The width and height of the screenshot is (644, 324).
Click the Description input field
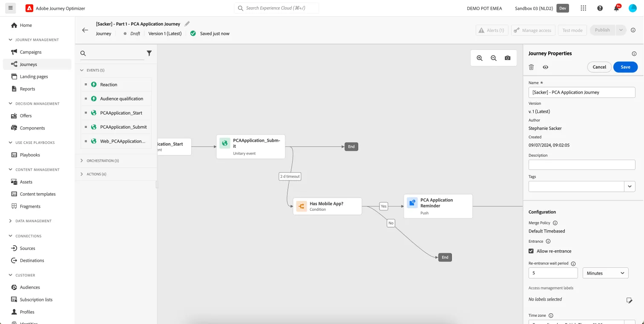pos(582,165)
